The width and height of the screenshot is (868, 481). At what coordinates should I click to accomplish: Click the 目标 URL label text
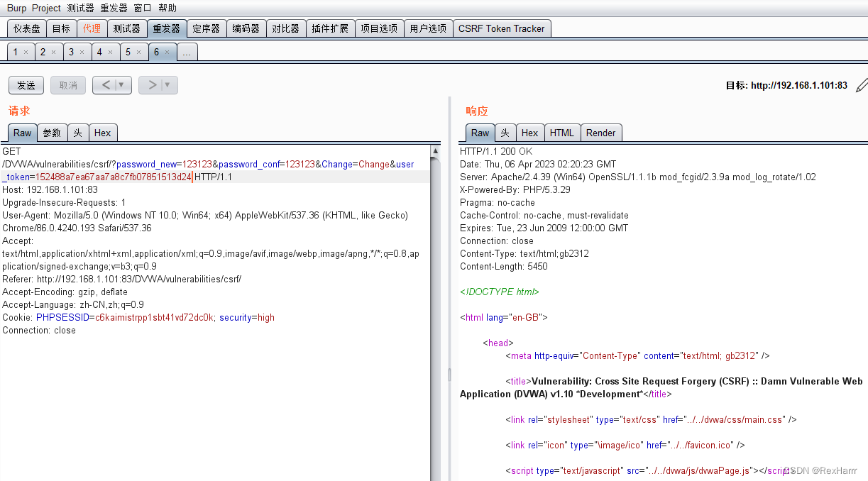[x=786, y=85]
